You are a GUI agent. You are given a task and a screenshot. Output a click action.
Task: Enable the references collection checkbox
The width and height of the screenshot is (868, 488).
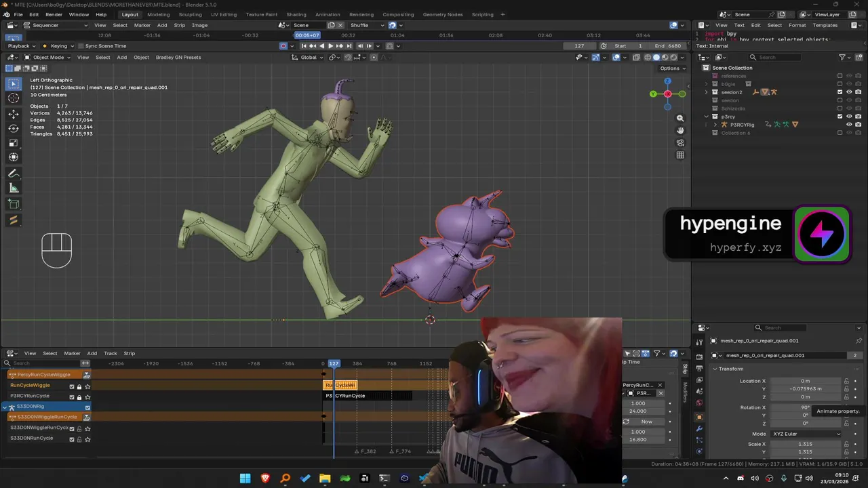click(840, 76)
